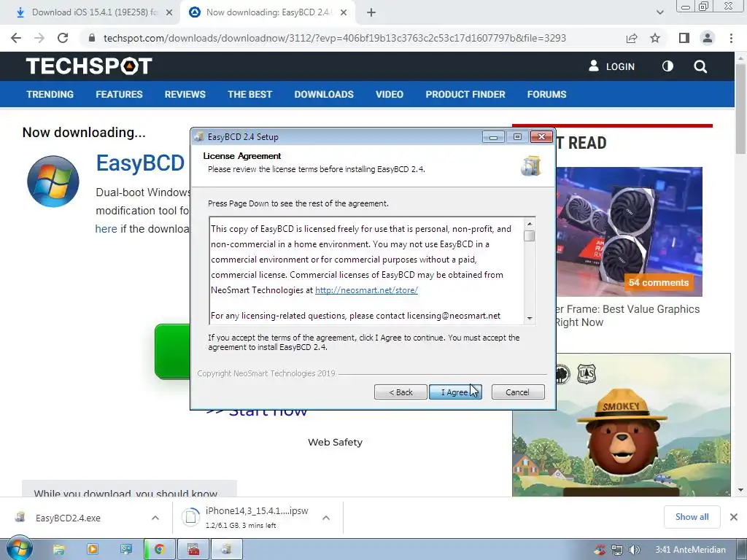Close the downloads bar

coord(734,517)
